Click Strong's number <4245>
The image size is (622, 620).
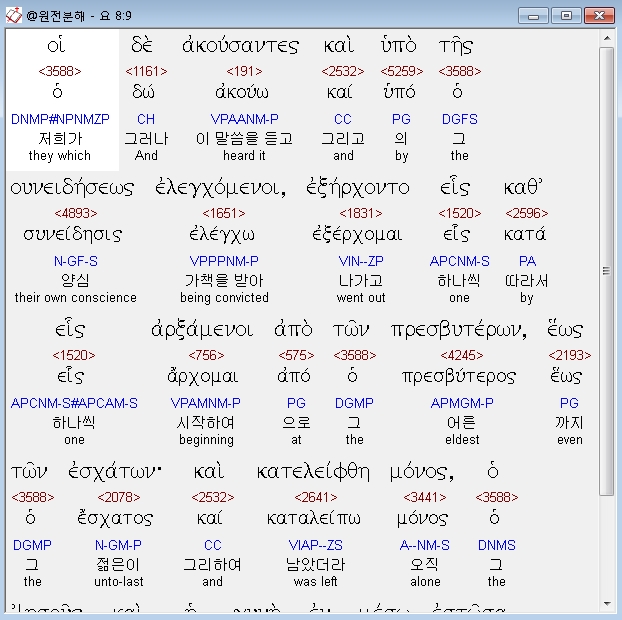coord(462,355)
